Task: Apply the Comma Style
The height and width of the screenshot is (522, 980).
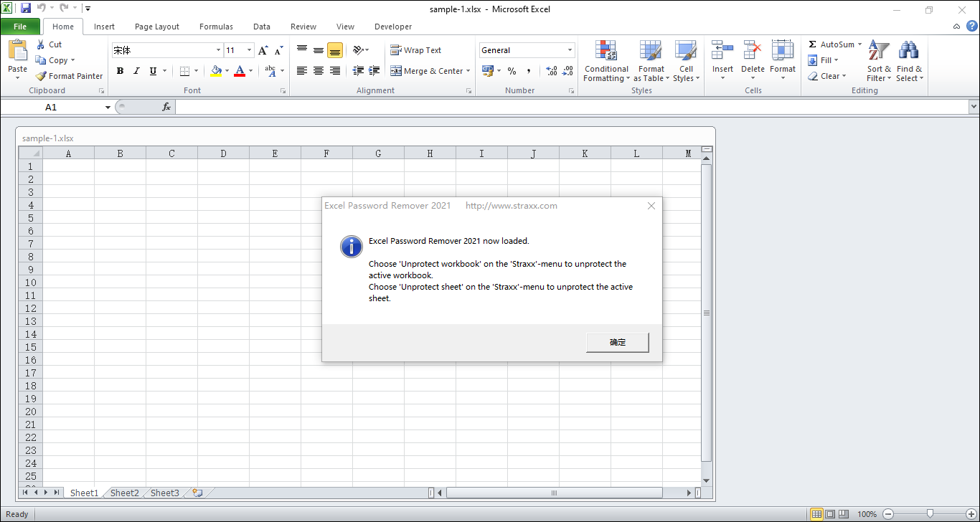Action: [x=529, y=71]
